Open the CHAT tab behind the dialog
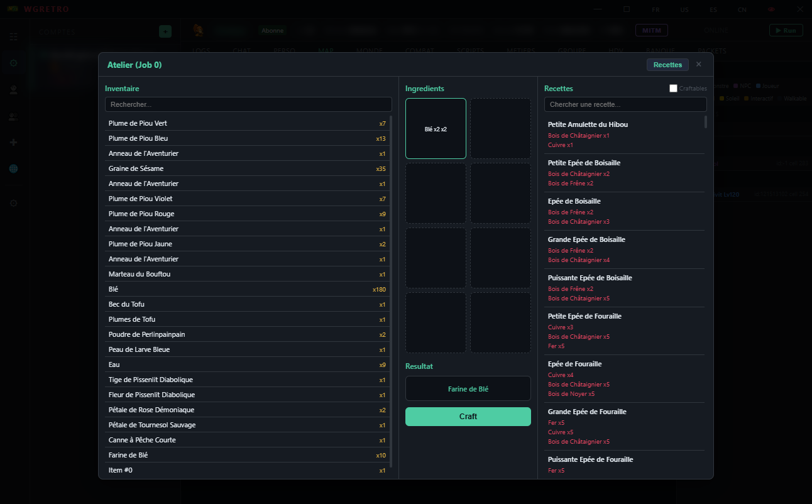 pos(242,50)
